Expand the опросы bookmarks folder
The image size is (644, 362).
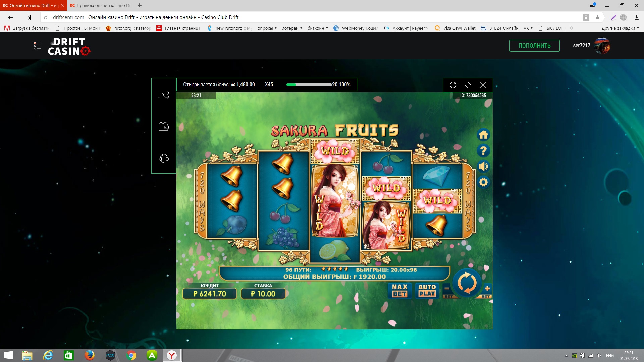(267, 28)
